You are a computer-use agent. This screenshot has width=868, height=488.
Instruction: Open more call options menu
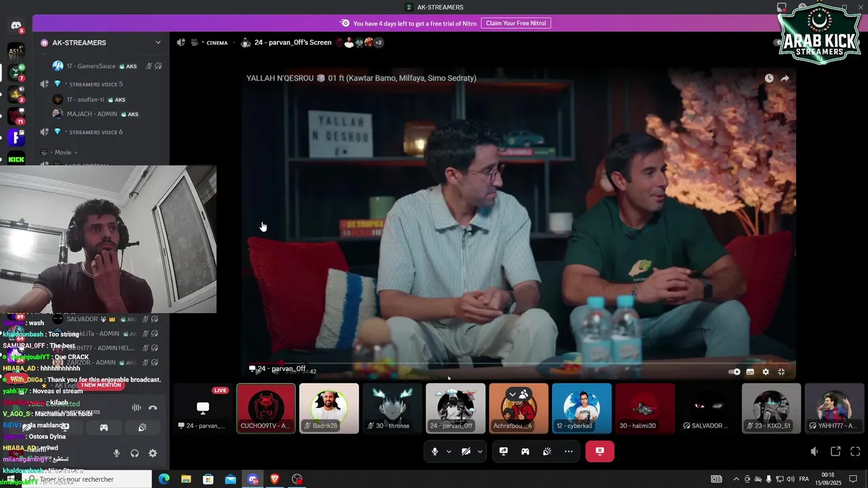tap(568, 451)
